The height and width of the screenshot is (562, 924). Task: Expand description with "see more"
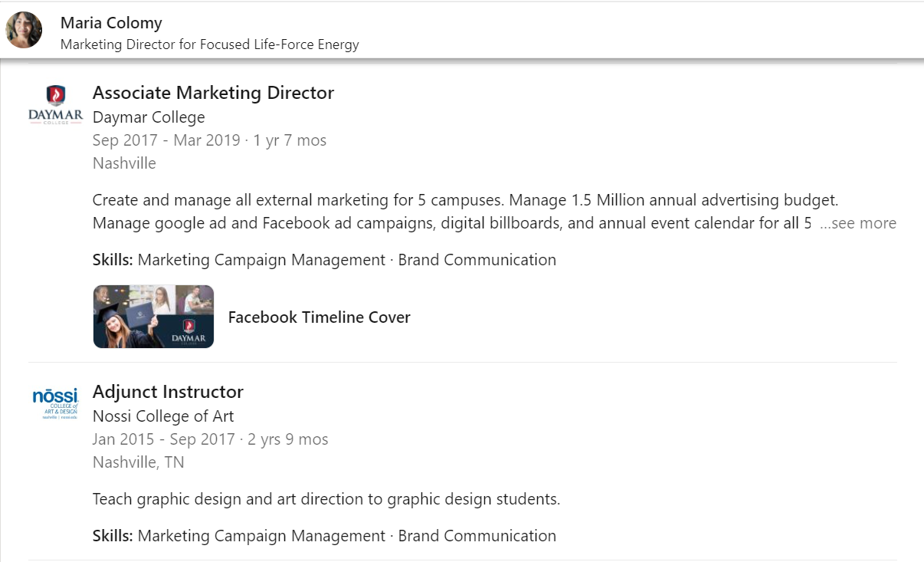tap(857, 223)
